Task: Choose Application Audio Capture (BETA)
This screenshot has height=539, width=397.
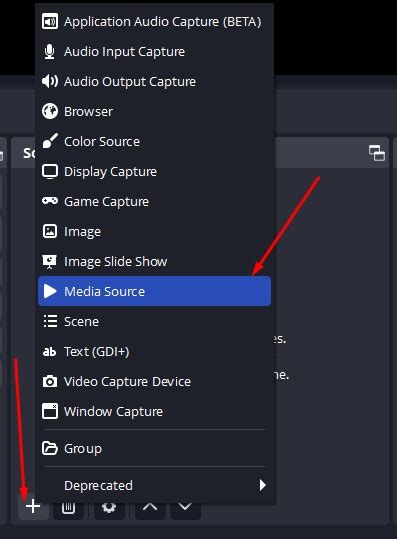Action: 154,22
